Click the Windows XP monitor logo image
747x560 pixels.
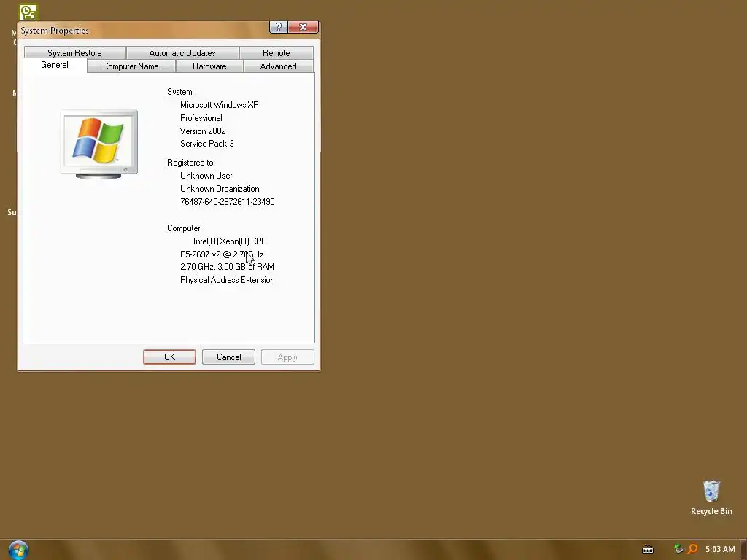[99, 144]
